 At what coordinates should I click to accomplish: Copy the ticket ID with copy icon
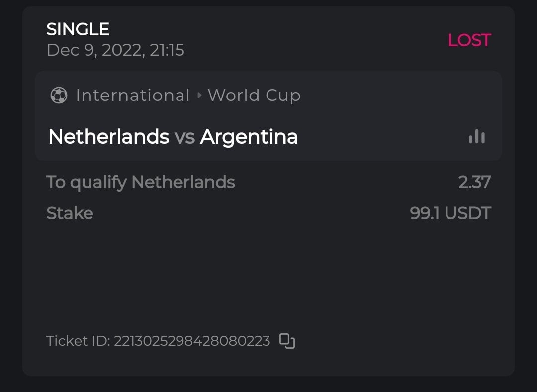(287, 341)
